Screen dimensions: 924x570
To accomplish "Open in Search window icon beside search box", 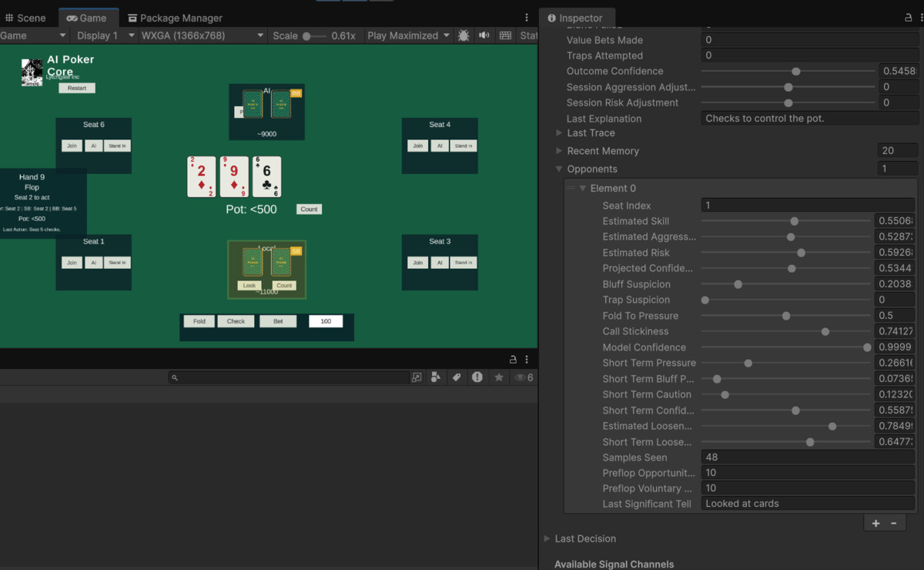I will [x=417, y=377].
